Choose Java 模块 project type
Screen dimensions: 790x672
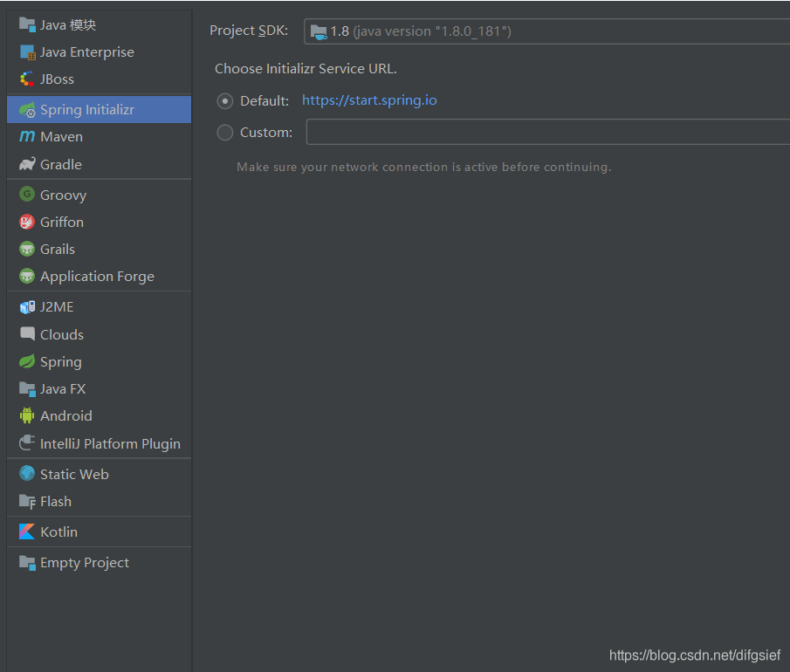tap(100, 24)
